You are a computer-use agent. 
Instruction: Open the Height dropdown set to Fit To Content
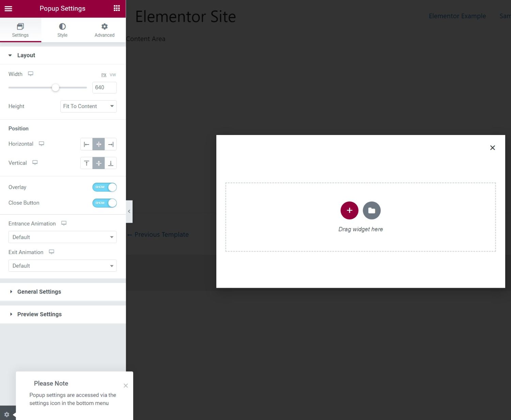click(x=88, y=106)
